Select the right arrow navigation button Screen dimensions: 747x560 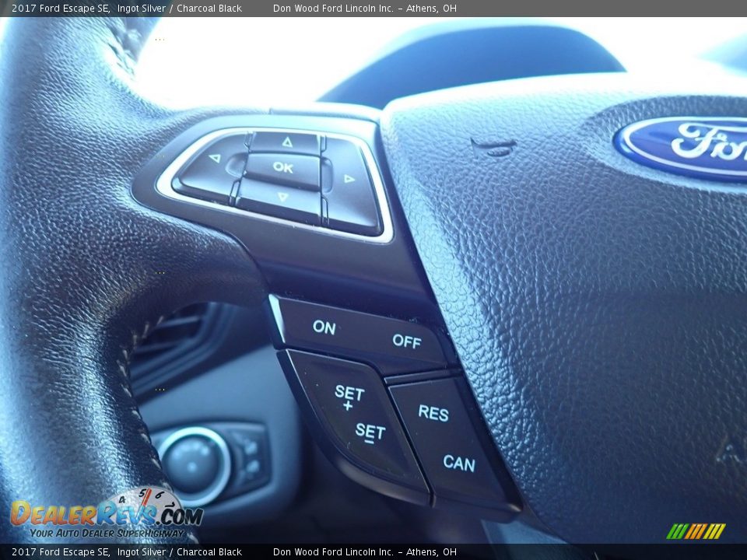click(348, 177)
